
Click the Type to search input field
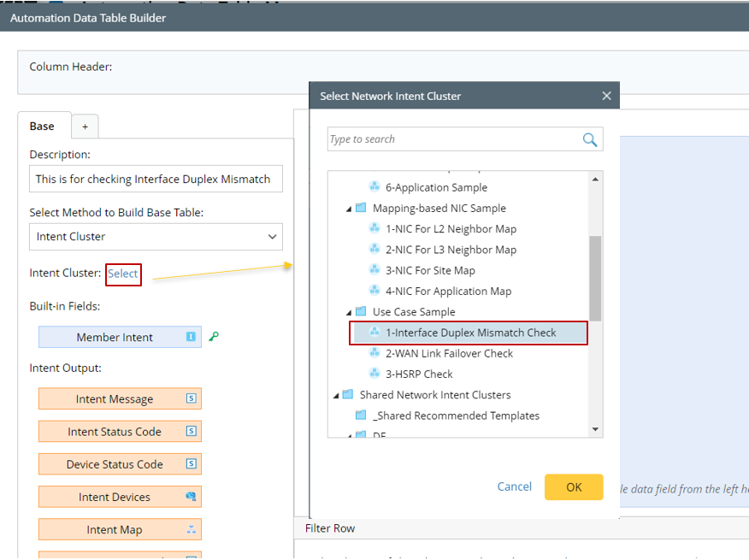[x=453, y=139]
